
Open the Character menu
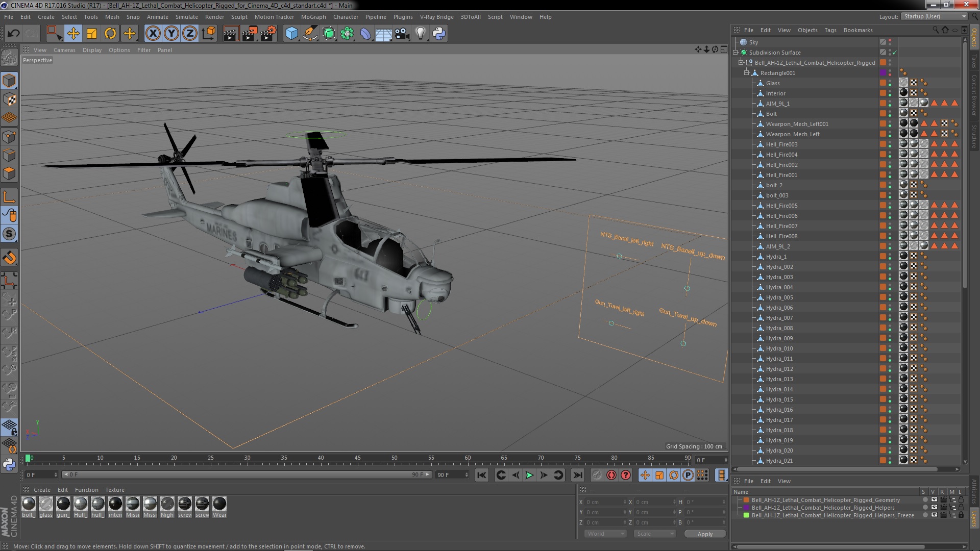(x=346, y=17)
